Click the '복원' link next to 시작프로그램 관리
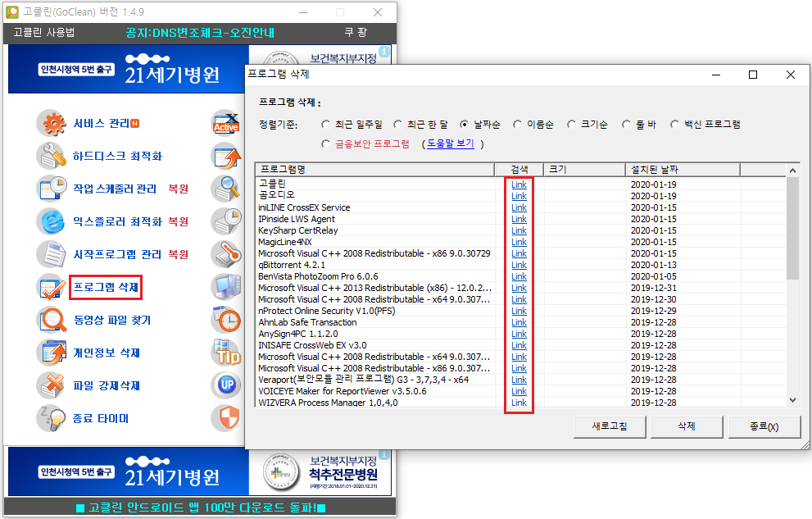The height and width of the screenshot is (519, 812). 178,254
